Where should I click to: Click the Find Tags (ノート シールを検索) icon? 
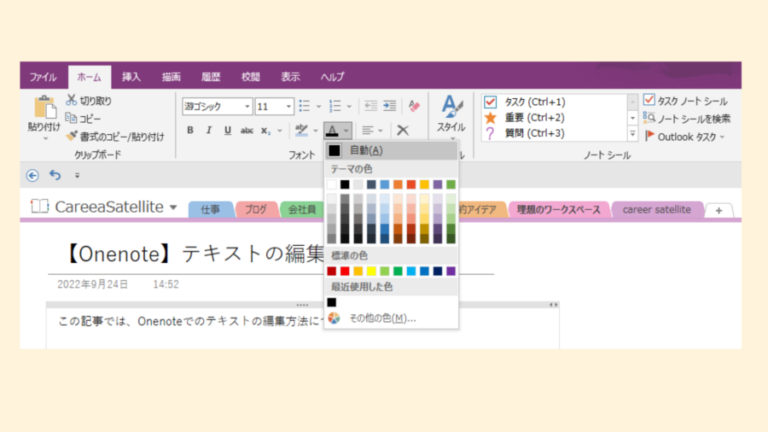tap(649, 118)
